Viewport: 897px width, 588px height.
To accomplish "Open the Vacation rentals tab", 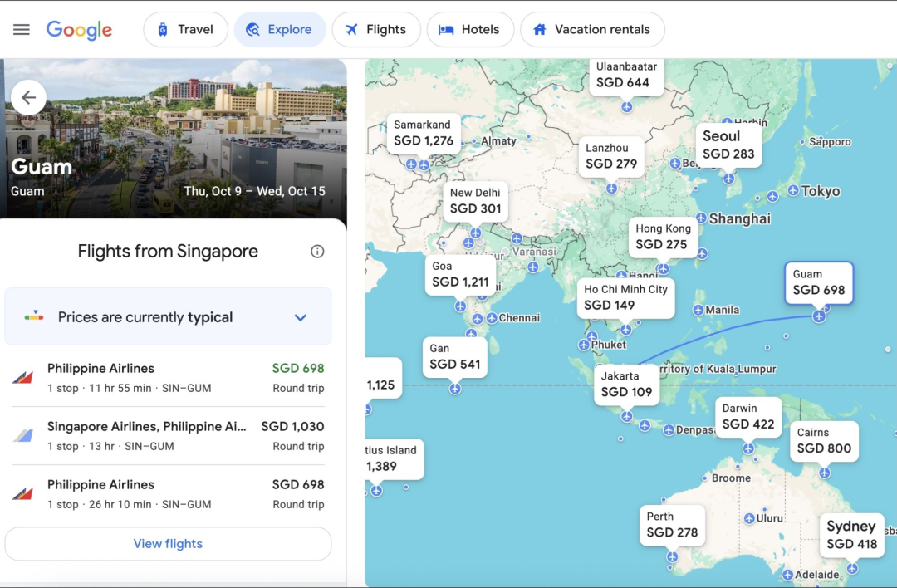I will pos(591,30).
